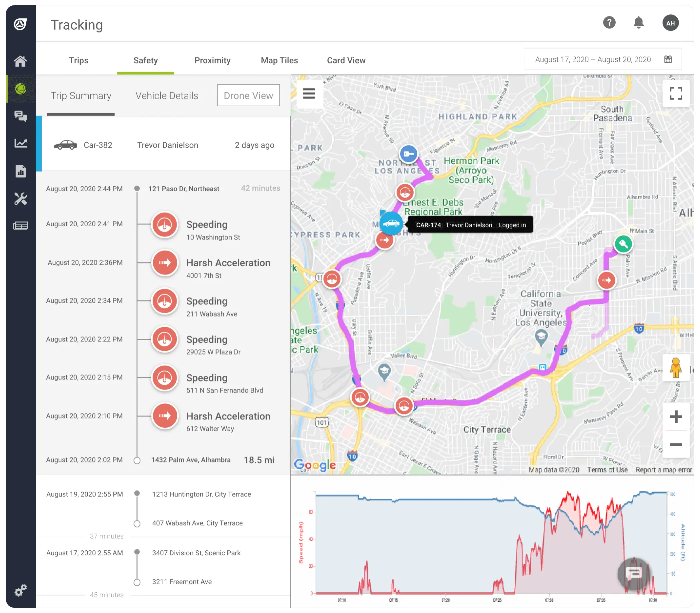Screen dimensions: 700x613
Task: Open the Analytics chart icon in the sidebar
Action: (x=21, y=143)
